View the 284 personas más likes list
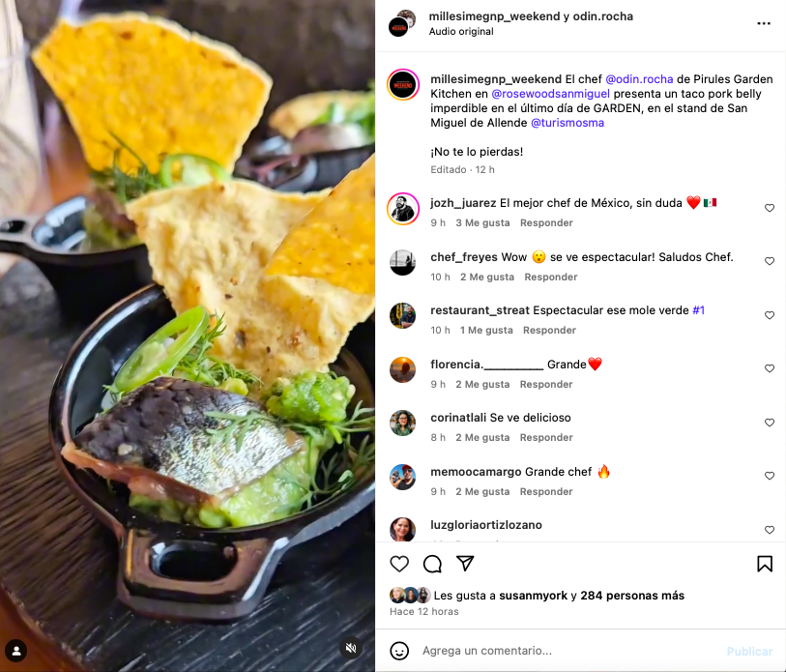The width and height of the screenshot is (786, 672). (632, 596)
